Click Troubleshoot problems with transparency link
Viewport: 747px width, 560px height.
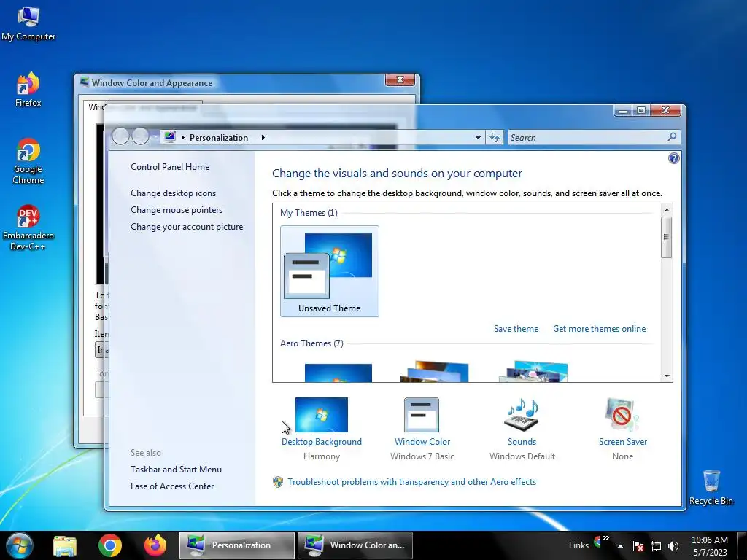click(411, 482)
